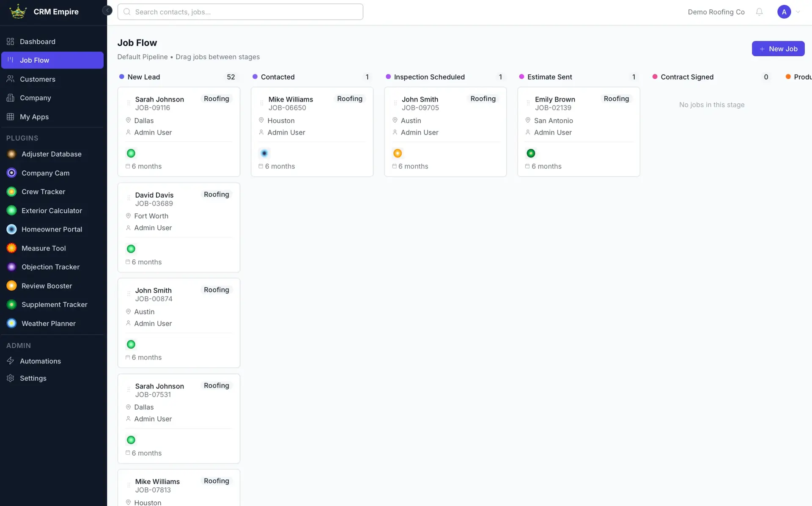Image resolution: width=812 pixels, height=506 pixels.
Task: Click the Homeowner Portal plugin icon
Action: pyautogui.click(x=12, y=229)
